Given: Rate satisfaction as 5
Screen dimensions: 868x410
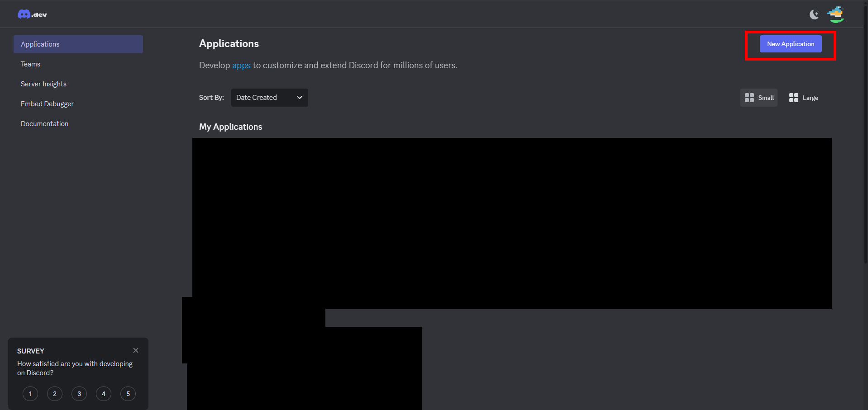Looking at the screenshot, I should (x=128, y=394).
